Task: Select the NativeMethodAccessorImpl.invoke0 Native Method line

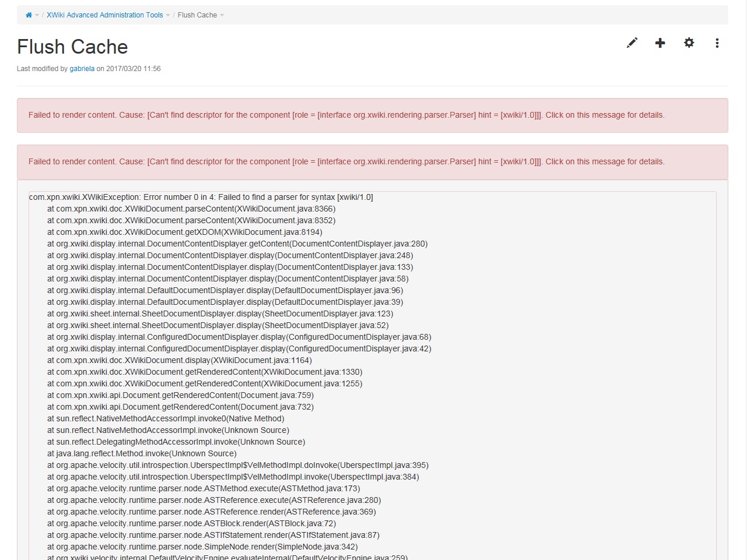Action: 166,418
